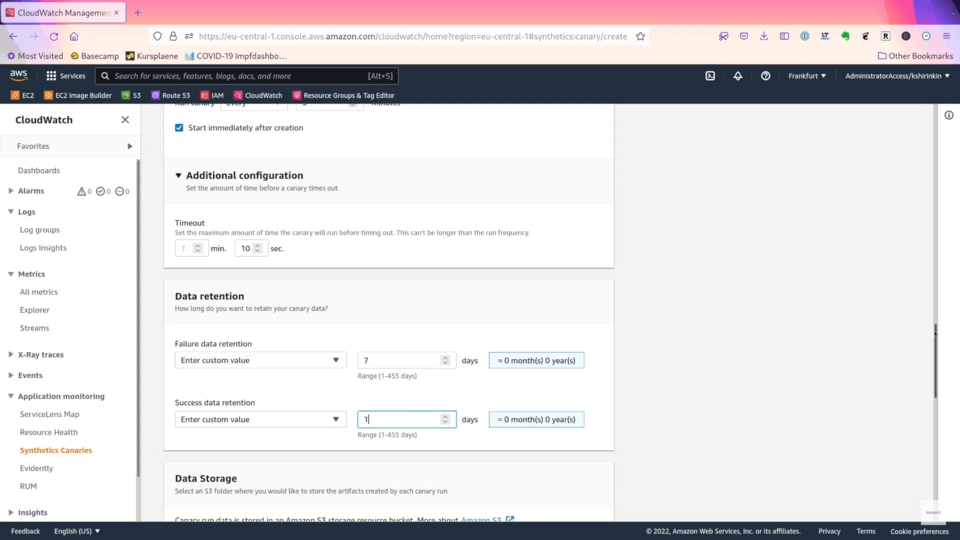Open the browser downloads icon
Image resolution: width=960 pixels, height=540 pixels.
pos(764,36)
